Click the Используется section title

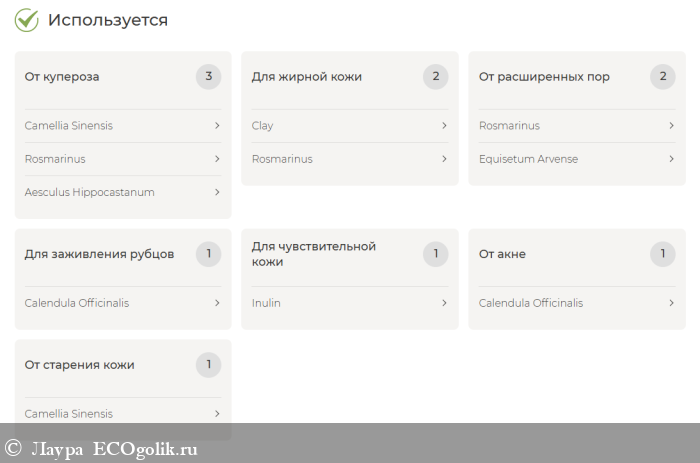[x=108, y=20]
